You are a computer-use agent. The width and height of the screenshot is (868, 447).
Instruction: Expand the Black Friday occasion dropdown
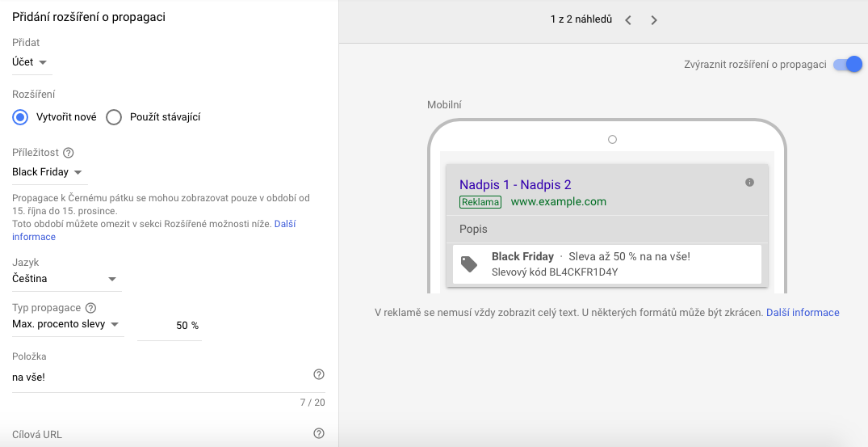(50, 172)
